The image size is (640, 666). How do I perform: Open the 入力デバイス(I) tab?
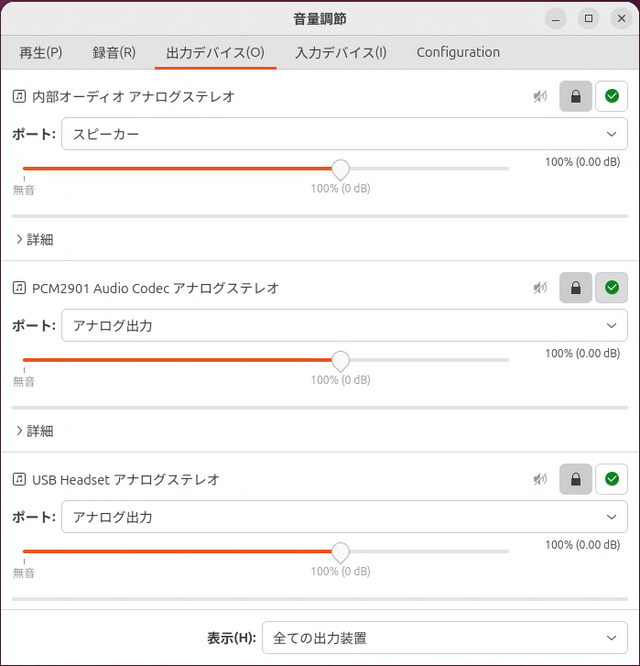pos(341,52)
